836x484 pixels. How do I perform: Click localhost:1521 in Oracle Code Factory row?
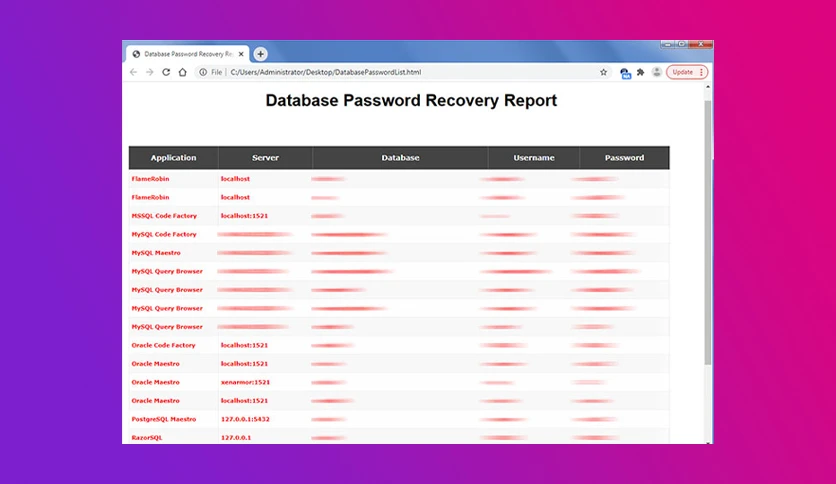[244, 345]
